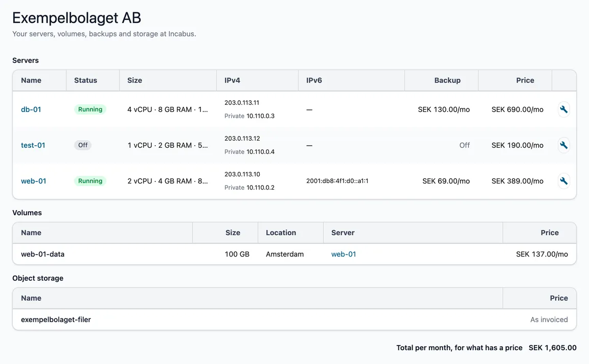Click the volume name web-01-data
Image resolution: width=589 pixels, height=364 pixels.
point(43,254)
